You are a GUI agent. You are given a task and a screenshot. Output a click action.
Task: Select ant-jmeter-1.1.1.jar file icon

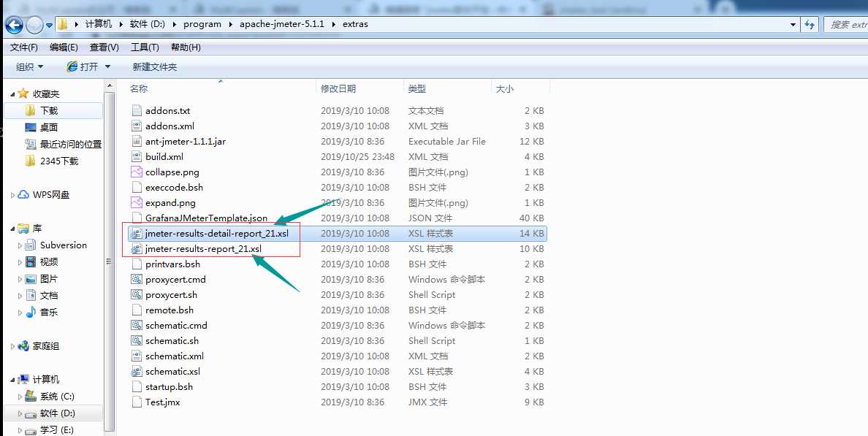coord(137,141)
